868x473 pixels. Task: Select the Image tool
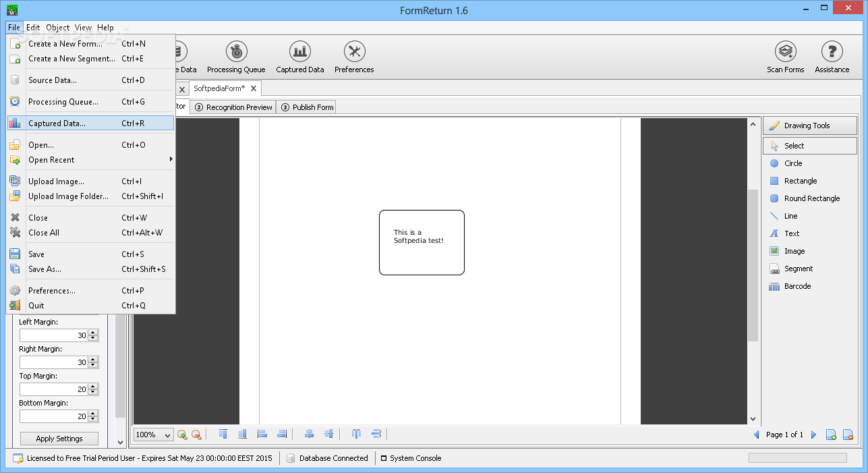coord(787,251)
